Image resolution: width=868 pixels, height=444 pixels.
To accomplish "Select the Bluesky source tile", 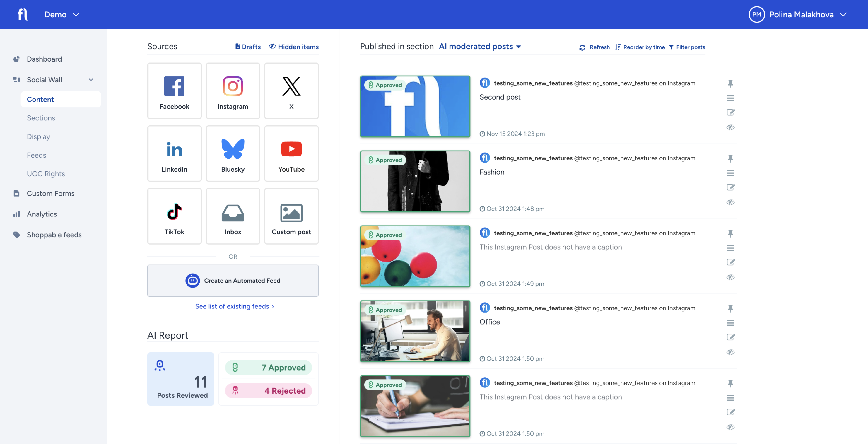I will [233, 154].
